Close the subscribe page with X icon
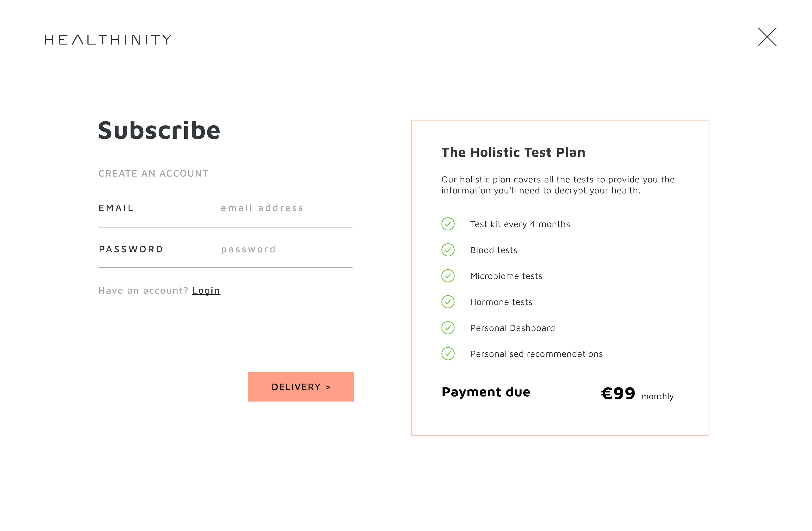The image size is (812, 531). [767, 37]
